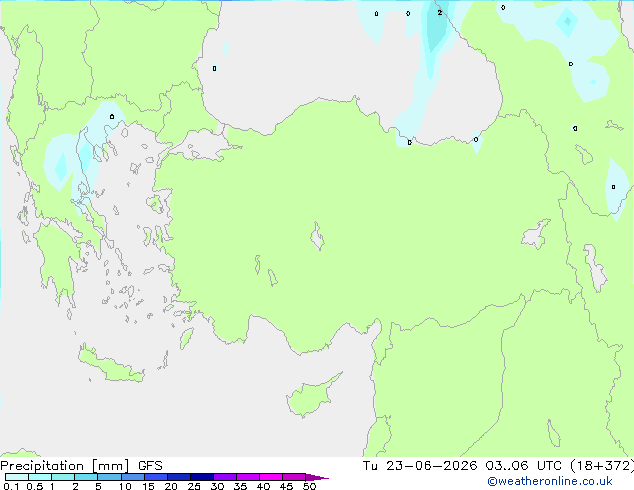The height and width of the screenshot is (490, 634).
Task: Click the 0.5 to 1 mm legend swatch
Action: tap(40, 477)
